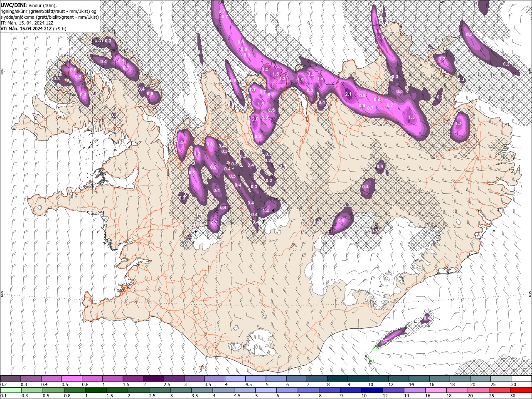Select the 10 deep navy rain legend swatch
This screenshot has height=399, width=532.
(x=372, y=390)
